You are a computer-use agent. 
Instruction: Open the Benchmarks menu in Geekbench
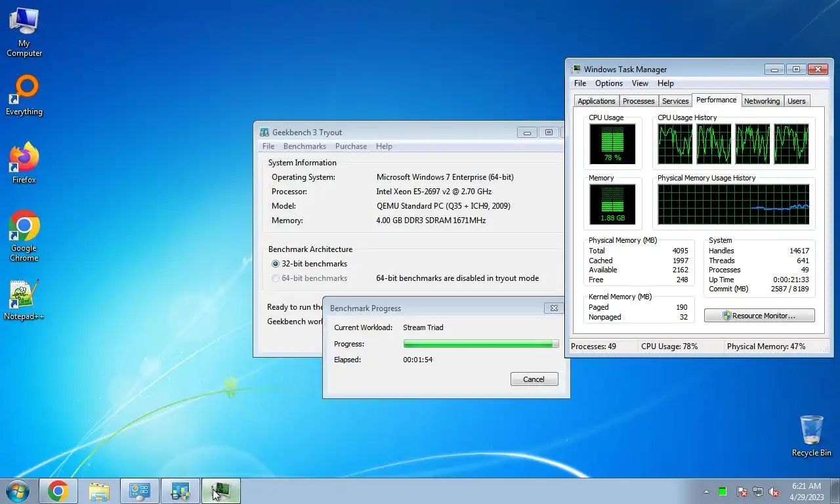click(305, 146)
